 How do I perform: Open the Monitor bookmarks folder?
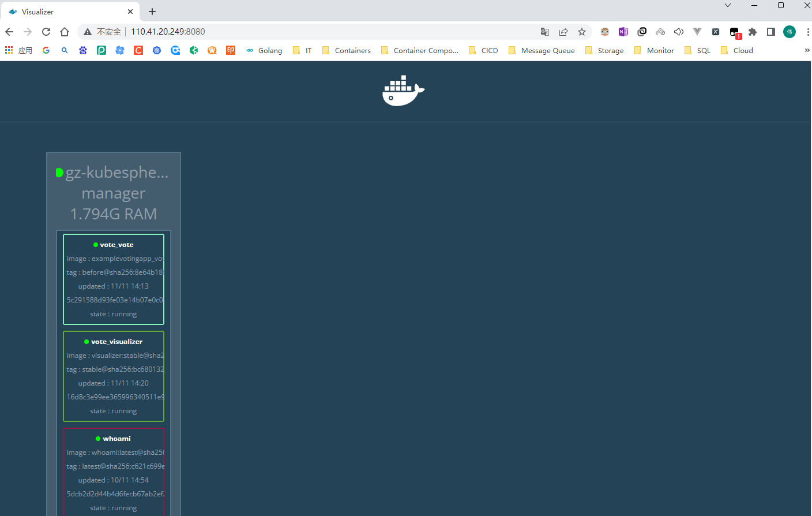(653, 50)
